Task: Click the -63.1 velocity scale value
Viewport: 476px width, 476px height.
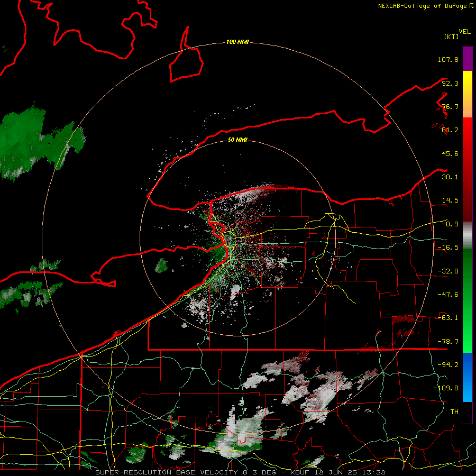Action: click(x=448, y=318)
